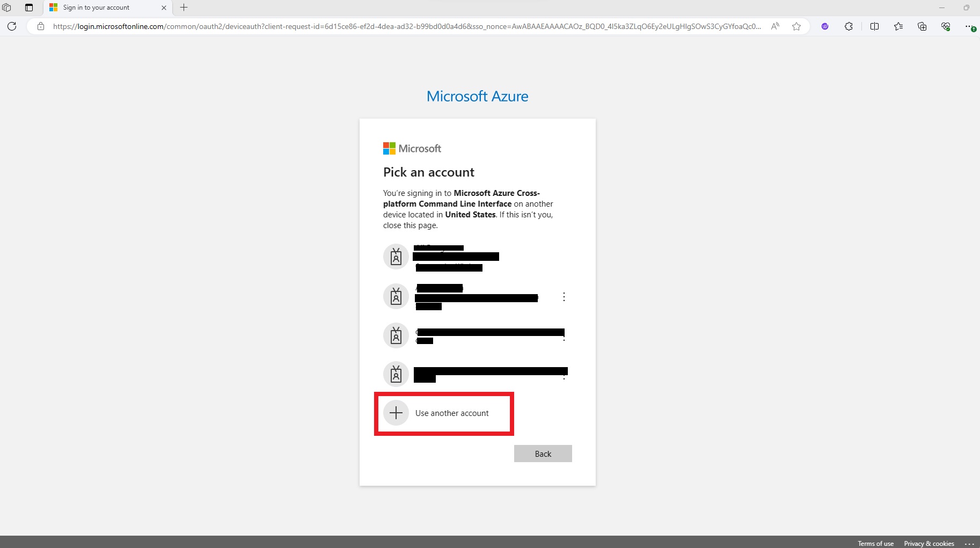Toggle the split screen icon
980x548 pixels.
click(x=874, y=26)
